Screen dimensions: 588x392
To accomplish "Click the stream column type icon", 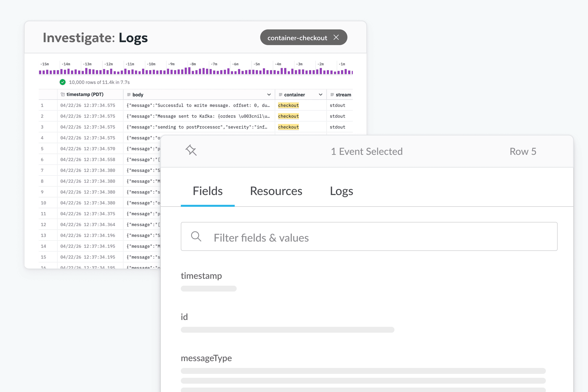I will [x=332, y=95].
